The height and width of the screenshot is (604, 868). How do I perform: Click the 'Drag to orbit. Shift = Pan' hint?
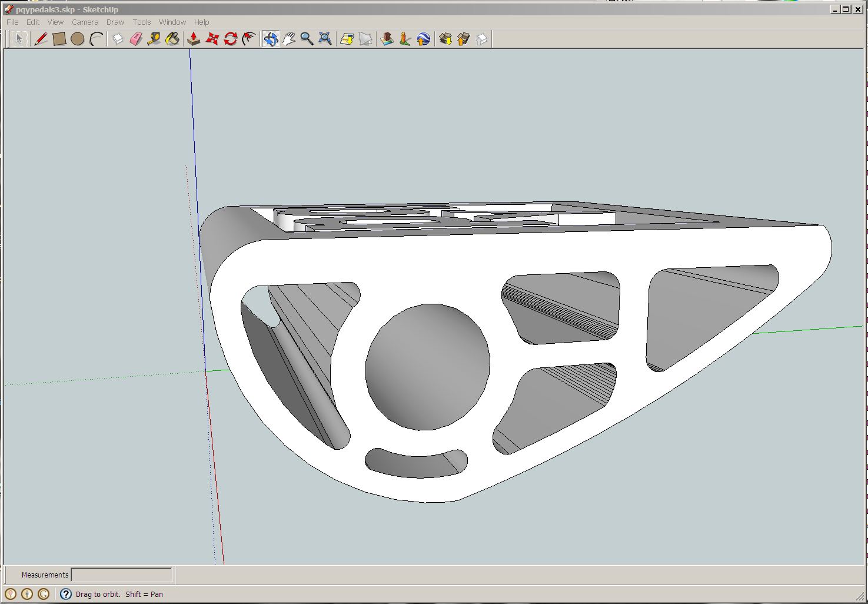(119, 594)
